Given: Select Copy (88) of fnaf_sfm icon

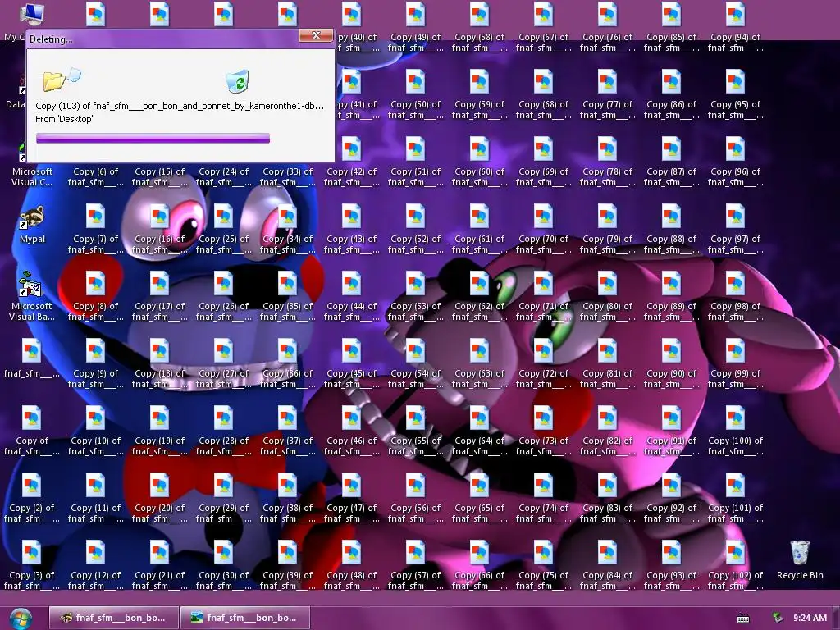Looking at the screenshot, I should point(671,230).
